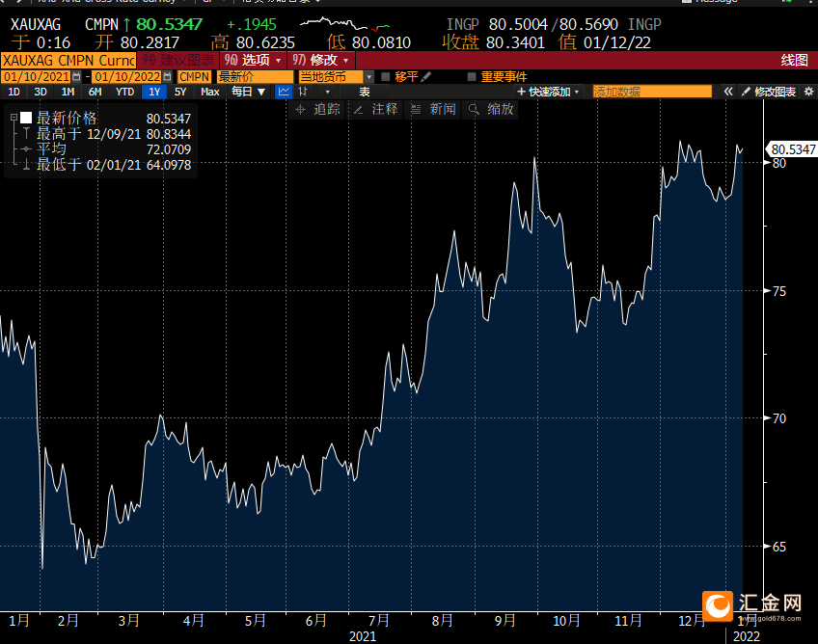The width and height of the screenshot is (818, 644).
Task: Activate 缩放 zoom tool
Action: tap(490, 110)
